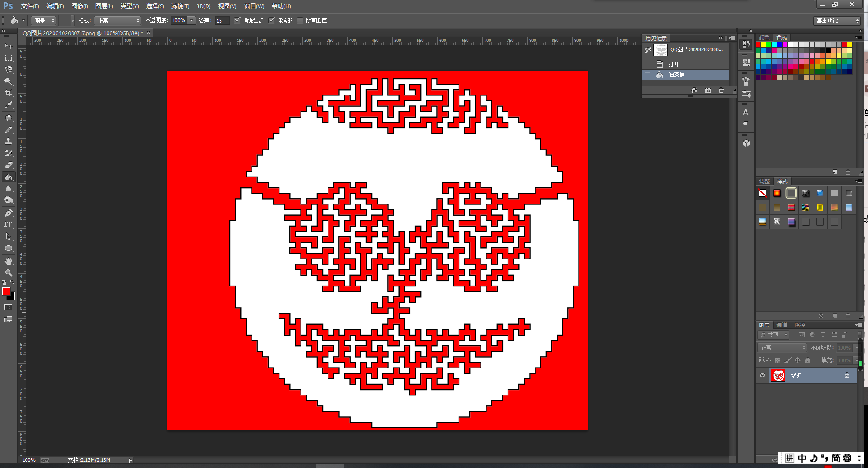Select the Rectangular Marquee tool
The image size is (868, 468).
point(9,58)
